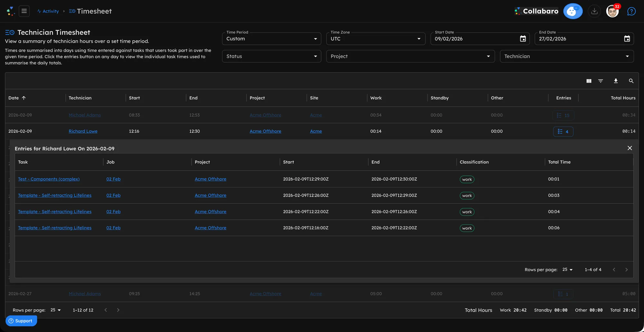Image resolution: width=644 pixels, height=332 pixels.
Task: Click the Support button
Action: point(21,321)
